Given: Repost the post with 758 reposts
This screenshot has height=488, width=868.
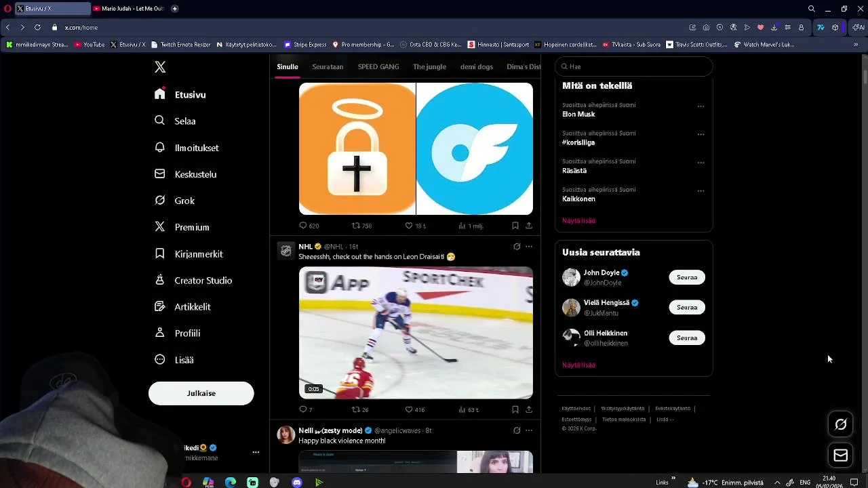Looking at the screenshot, I should tap(361, 226).
